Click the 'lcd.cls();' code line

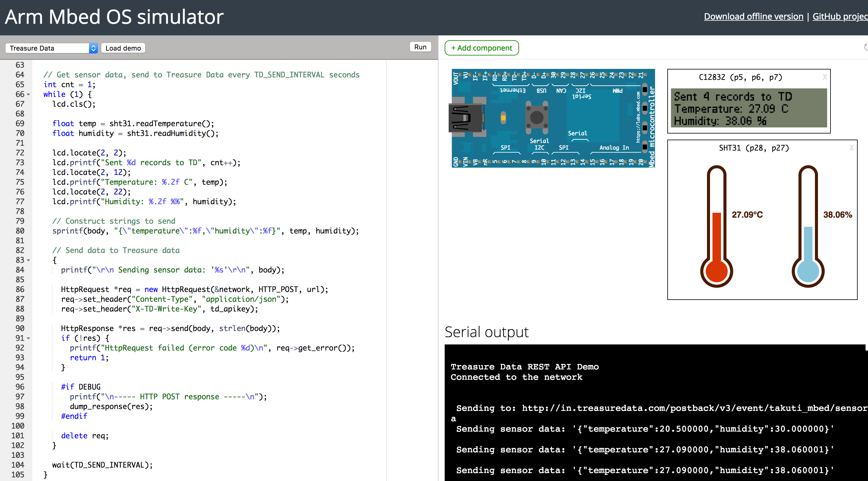coord(74,104)
